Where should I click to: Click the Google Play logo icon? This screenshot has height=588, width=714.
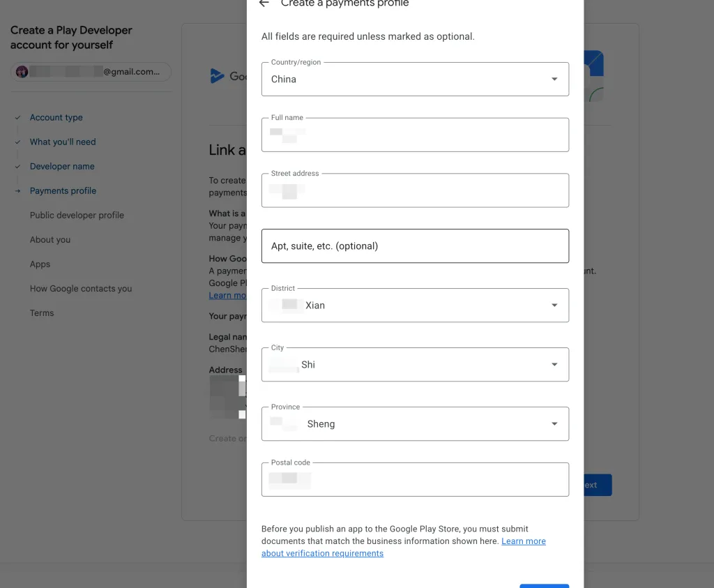tap(218, 76)
